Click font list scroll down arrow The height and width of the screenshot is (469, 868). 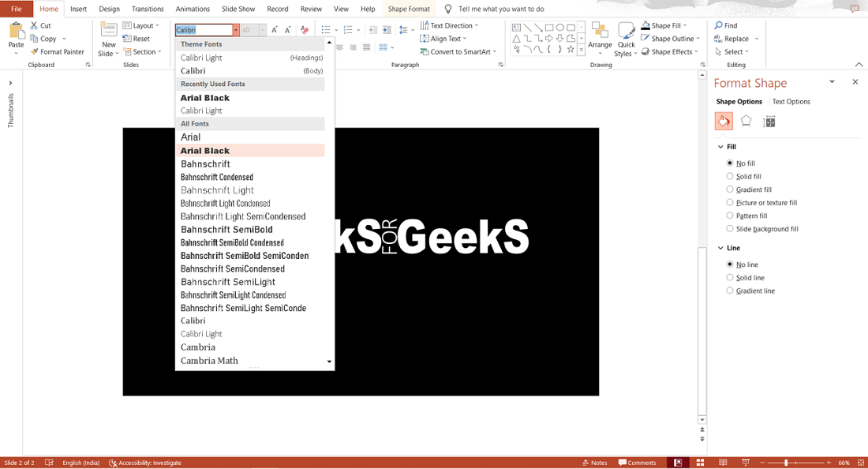pos(329,362)
